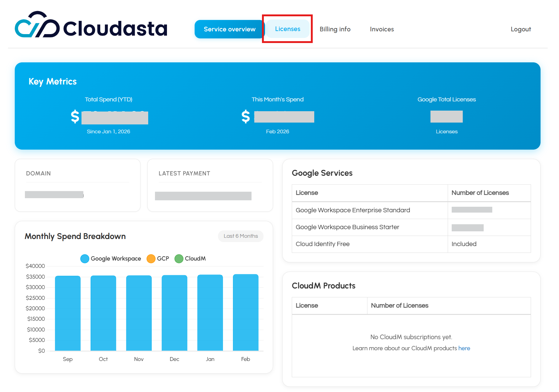Screen dimensions: 559x392
Task: Open the Invoices tab
Action: click(x=382, y=29)
